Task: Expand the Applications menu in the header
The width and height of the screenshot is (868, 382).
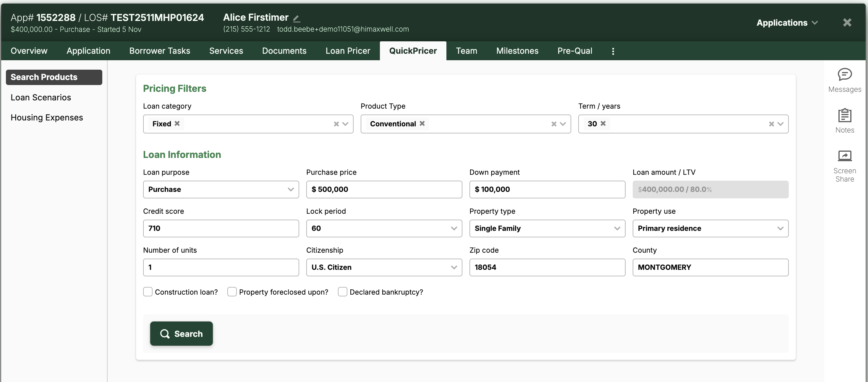Action: 787,23
